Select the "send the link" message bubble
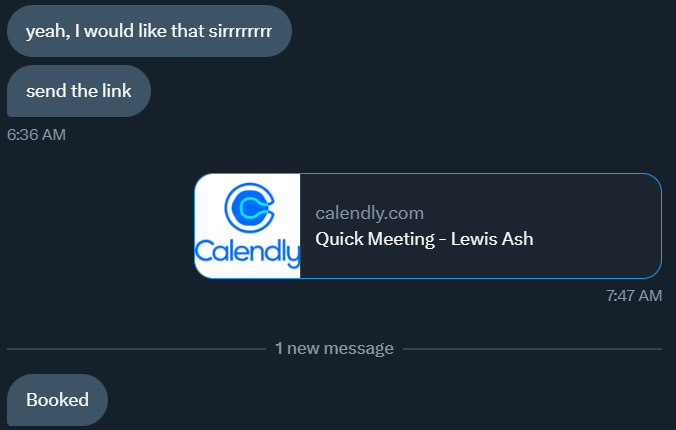The height and width of the screenshot is (430, 676). pos(79,92)
